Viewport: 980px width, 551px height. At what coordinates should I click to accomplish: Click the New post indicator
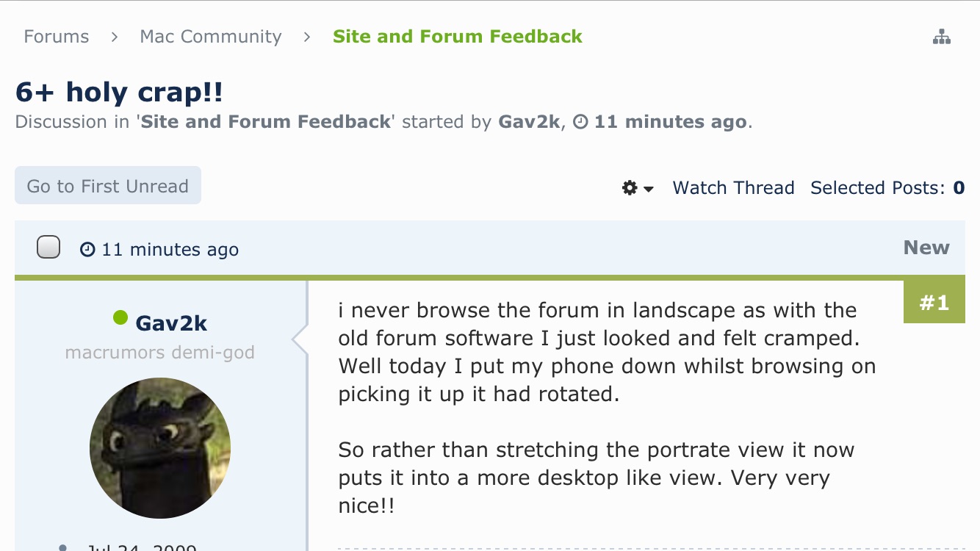click(x=926, y=248)
